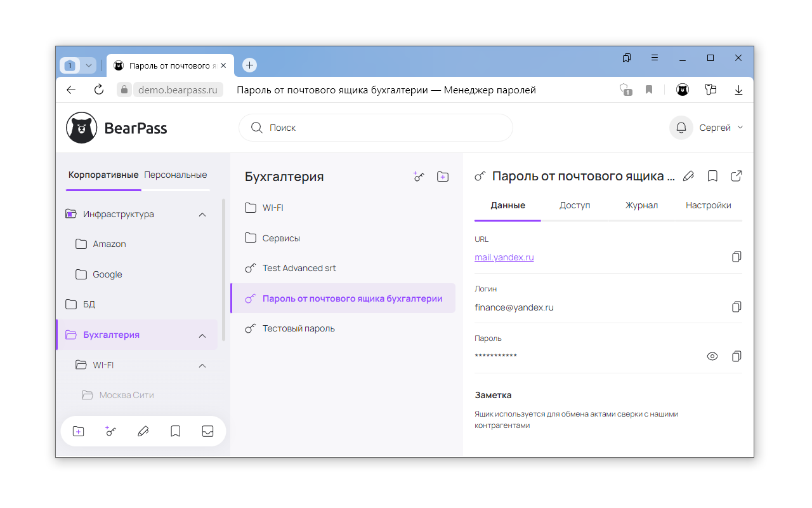Open the Сергей user menu dropdown
Viewport: 812px width, 508px height.
pos(721,128)
